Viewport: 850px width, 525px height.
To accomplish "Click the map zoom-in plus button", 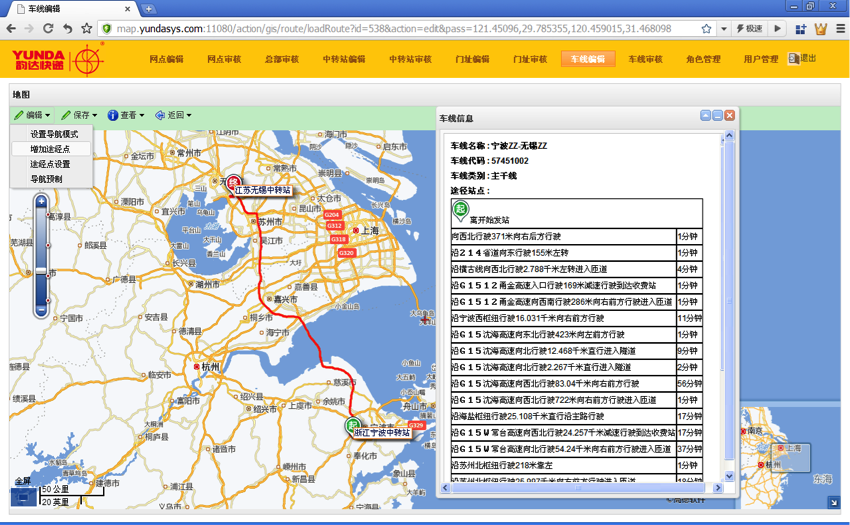I will click(x=41, y=202).
